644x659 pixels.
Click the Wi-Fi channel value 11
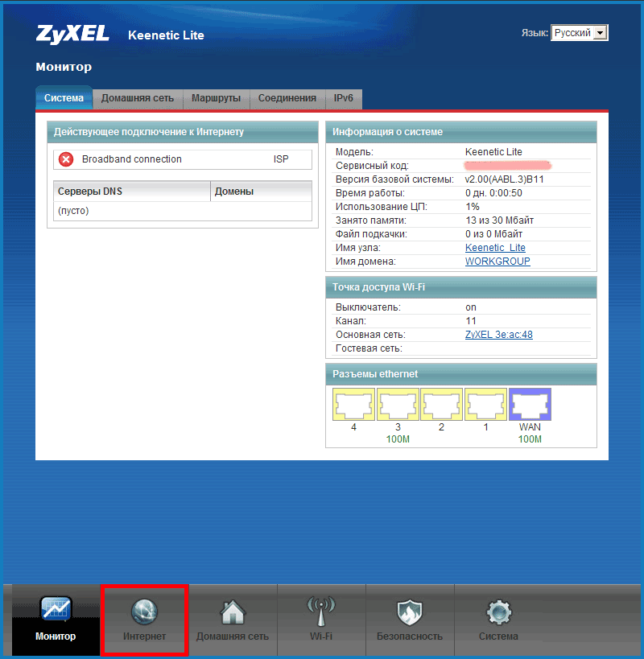[471, 321]
